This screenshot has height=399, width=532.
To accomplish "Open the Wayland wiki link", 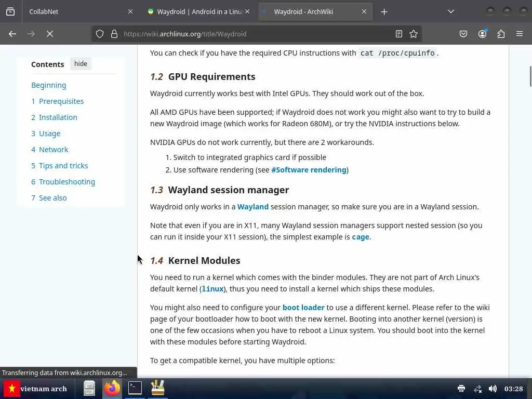I will (253, 207).
